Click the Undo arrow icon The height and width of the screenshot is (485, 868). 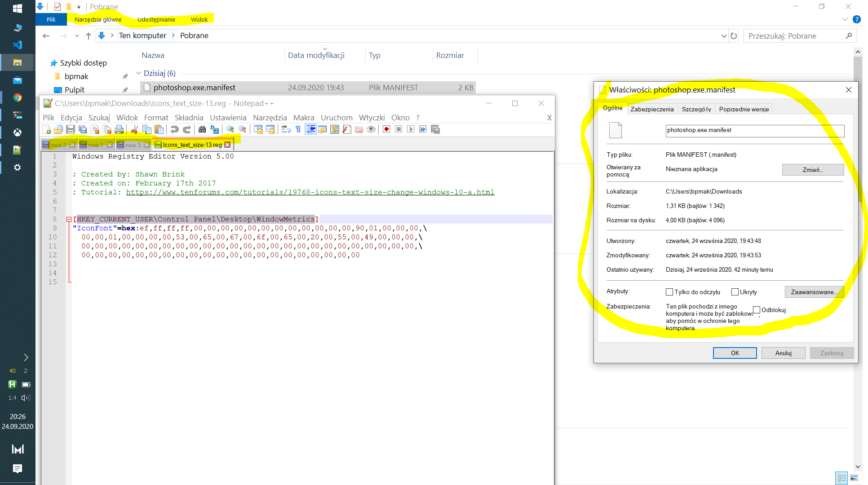(174, 130)
